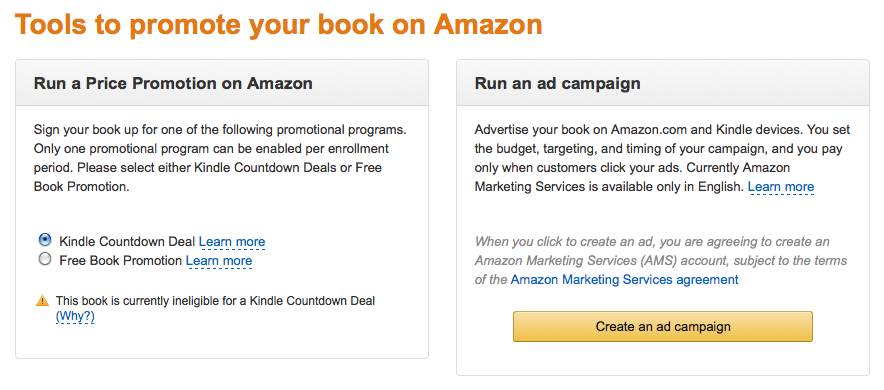Viewport: 884px width, 390px height.
Task: Click the Run a Price Promotion header
Action: click(x=173, y=84)
